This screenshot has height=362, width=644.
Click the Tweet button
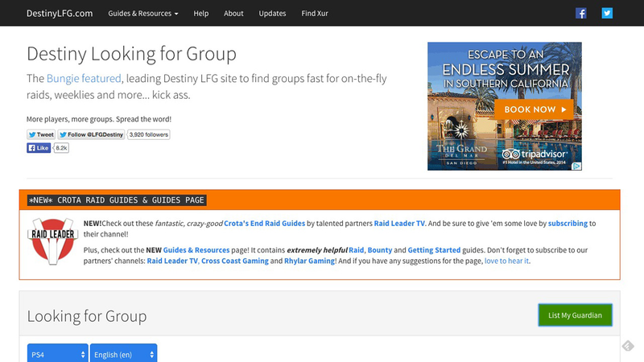(x=41, y=134)
